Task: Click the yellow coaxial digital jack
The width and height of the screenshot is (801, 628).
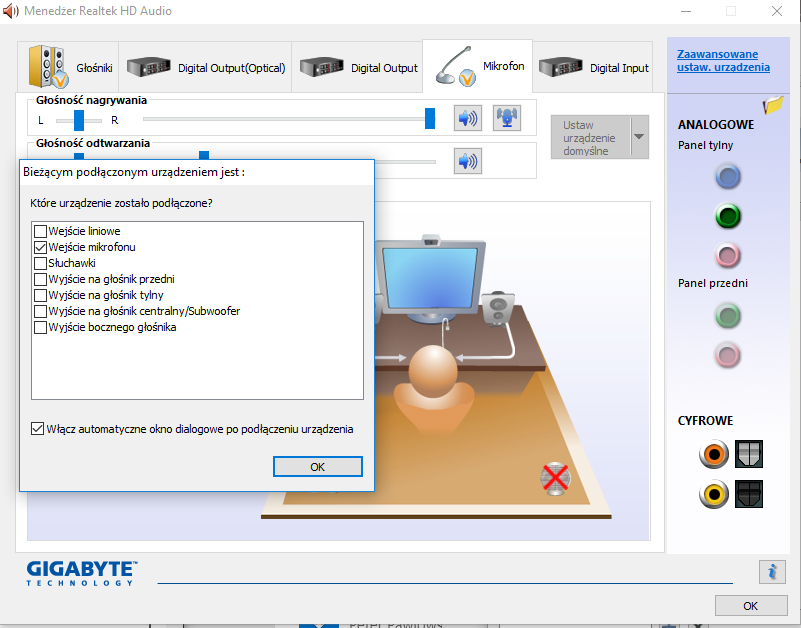Action: pyautogui.click(x=714, y=494)
